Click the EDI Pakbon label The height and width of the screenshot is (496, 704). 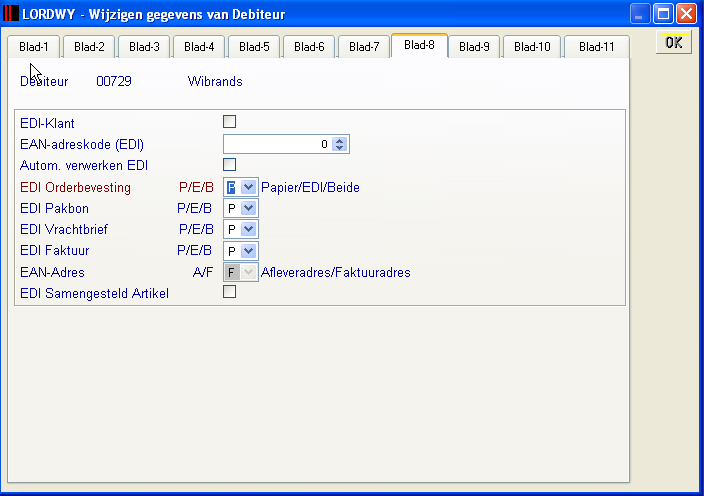(54, 208)
